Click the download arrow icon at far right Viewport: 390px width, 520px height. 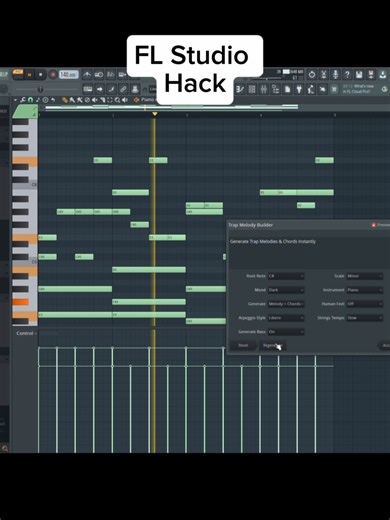[383, 74]
